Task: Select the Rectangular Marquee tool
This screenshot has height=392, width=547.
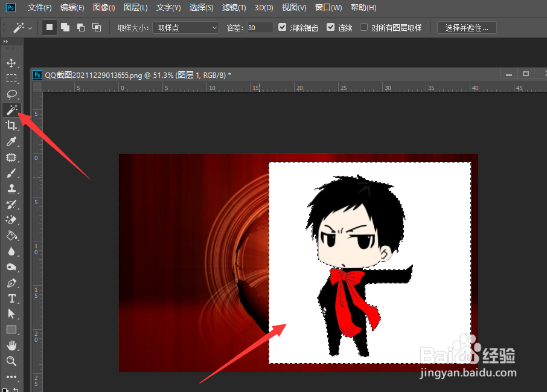Action: click(11, 79)
